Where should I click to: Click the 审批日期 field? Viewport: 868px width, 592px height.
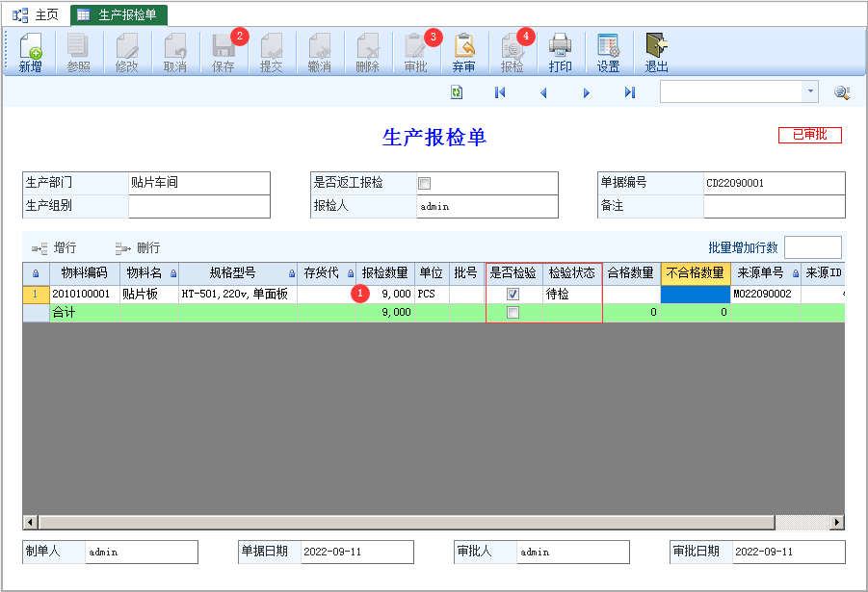point(789,553)
